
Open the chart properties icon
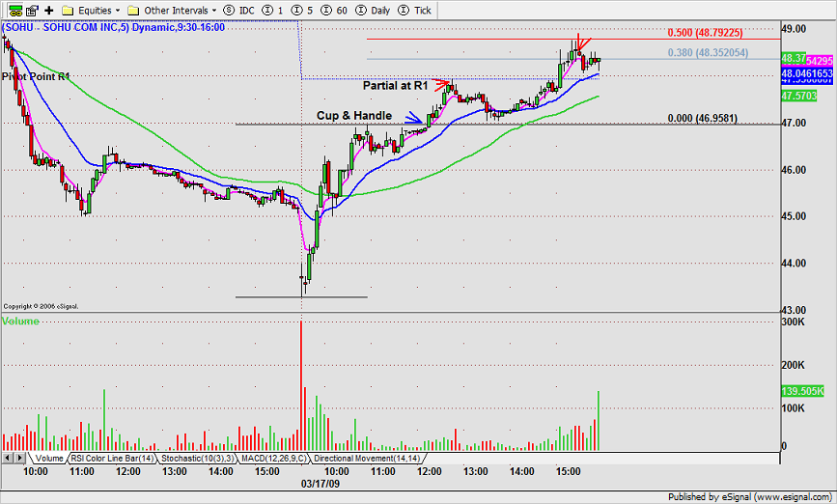[x=32, y=11]
